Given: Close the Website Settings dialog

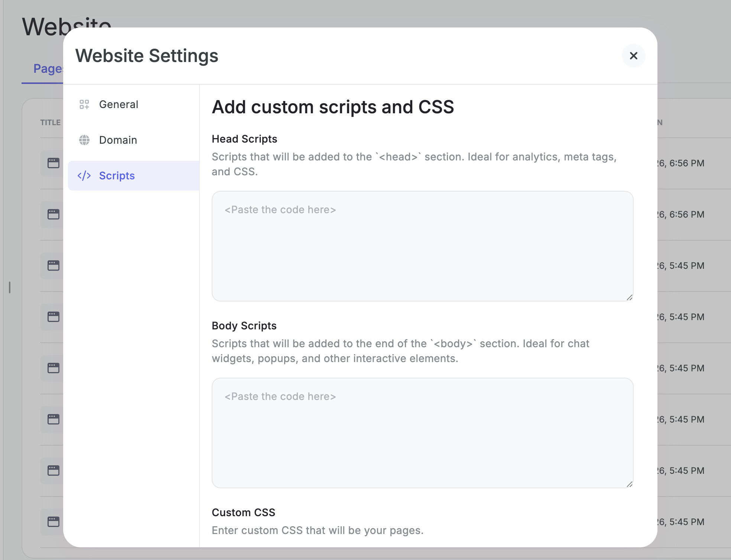Looking at the screenshot, I should tap(633, 56).
